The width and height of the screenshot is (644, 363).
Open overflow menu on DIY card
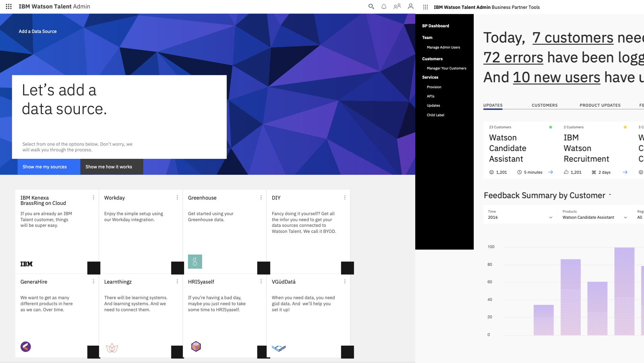tap(345, 197)
